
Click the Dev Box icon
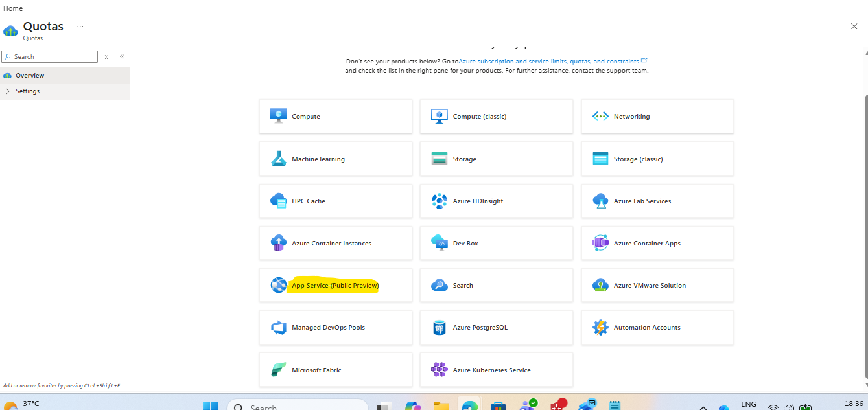point(440,243)
